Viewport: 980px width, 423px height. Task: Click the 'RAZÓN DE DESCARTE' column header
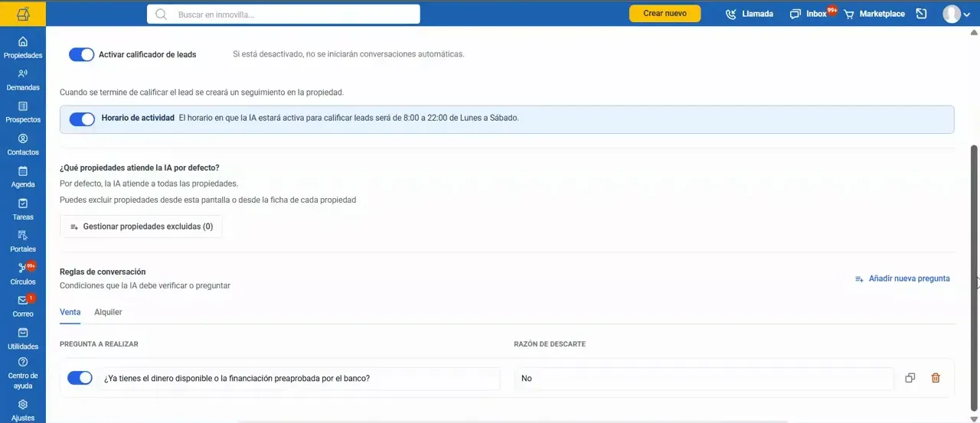(x=550, y=344)
